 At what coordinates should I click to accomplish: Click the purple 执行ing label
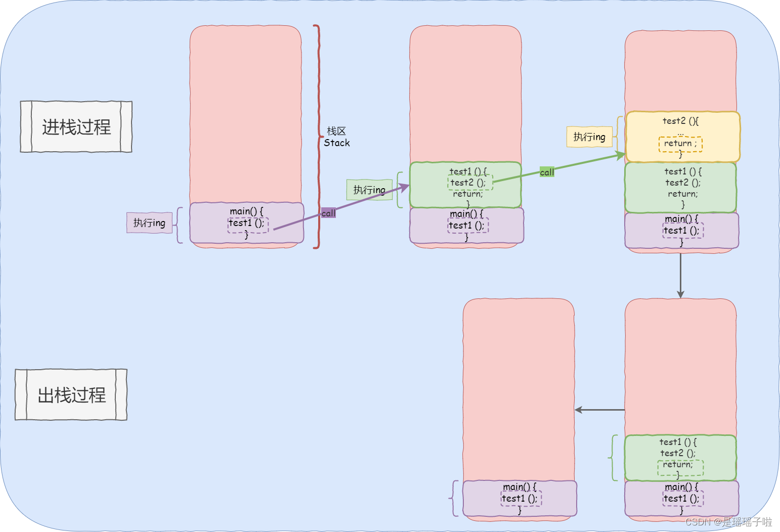point(149,223)
